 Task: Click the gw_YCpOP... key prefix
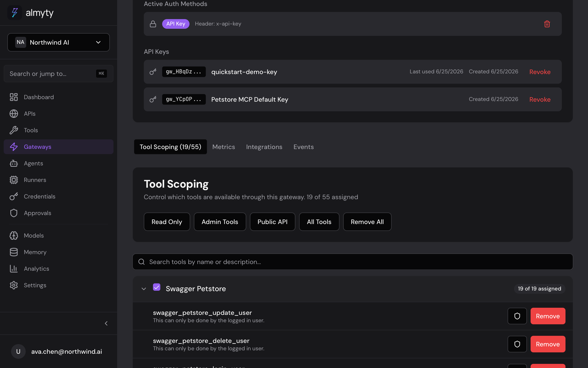pos(184,99)
